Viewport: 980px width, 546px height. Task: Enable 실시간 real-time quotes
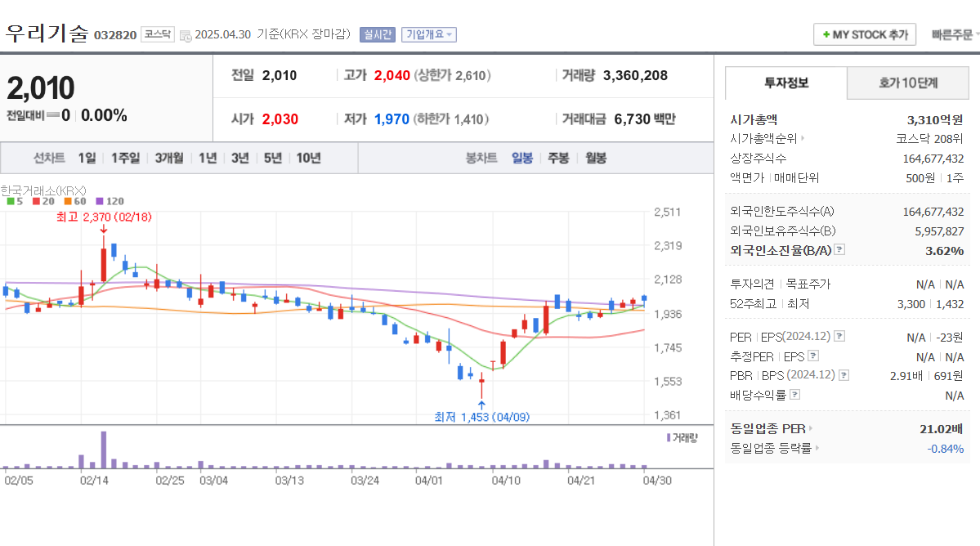378,34
